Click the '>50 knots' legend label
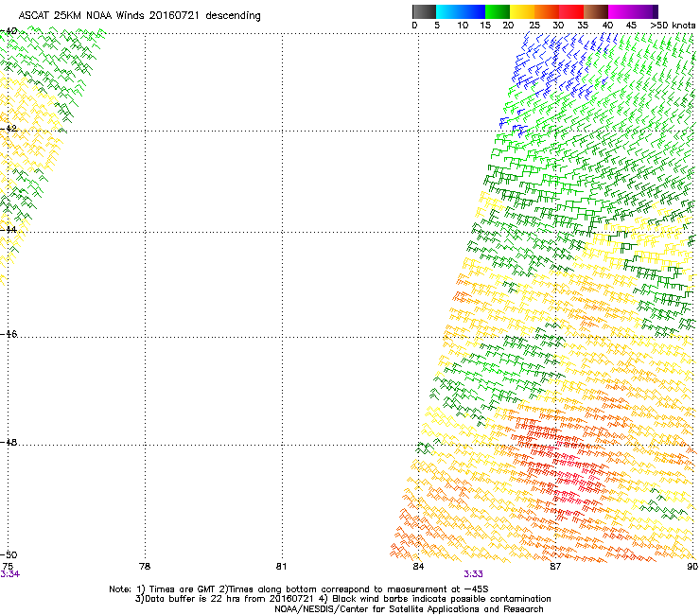This screenshot has width=700, height=615. 673,25
